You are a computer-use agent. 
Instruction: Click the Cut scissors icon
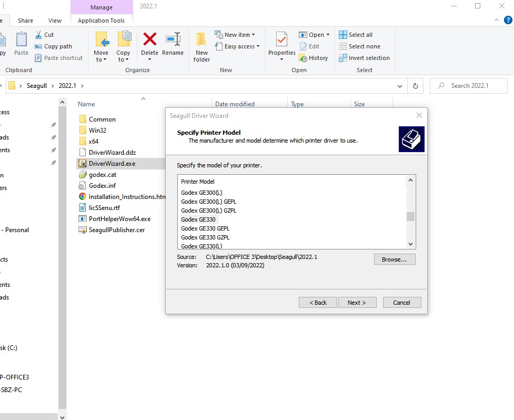coord(38,35)
